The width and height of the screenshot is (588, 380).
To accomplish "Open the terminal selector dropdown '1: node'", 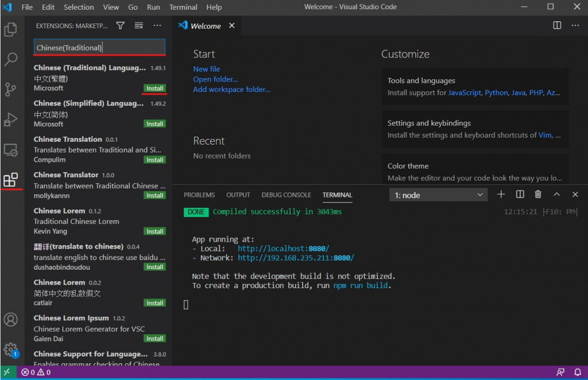I will [438, 195].
